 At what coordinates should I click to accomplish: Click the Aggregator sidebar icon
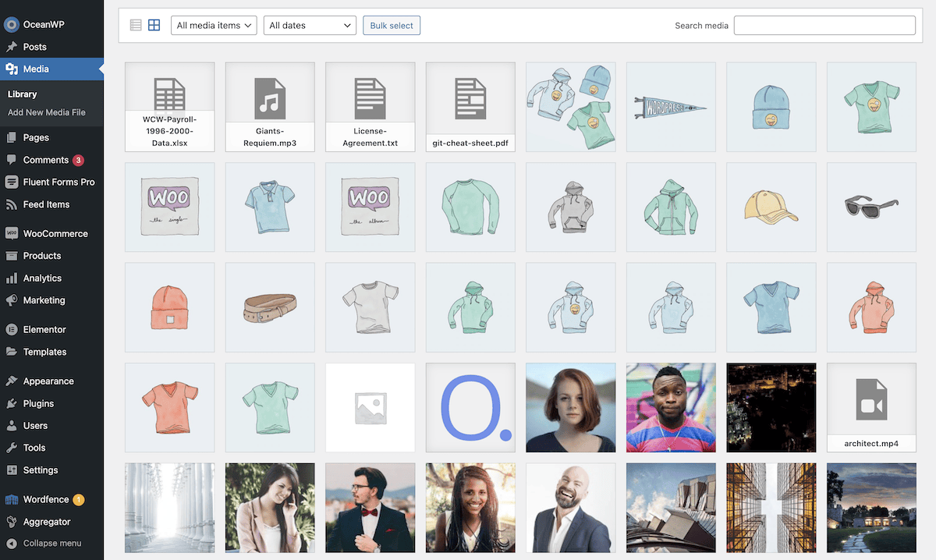pyautogui.click(x=11, y=522)
